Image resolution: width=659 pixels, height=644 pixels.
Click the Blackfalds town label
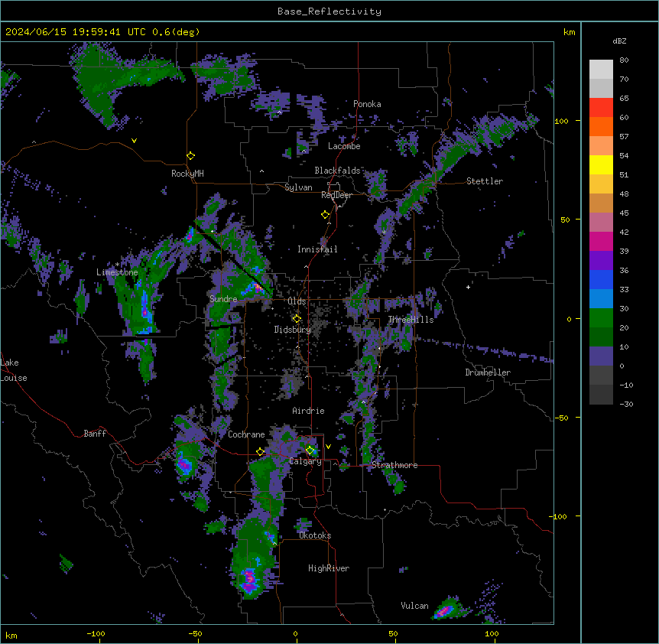coord(337,171)
